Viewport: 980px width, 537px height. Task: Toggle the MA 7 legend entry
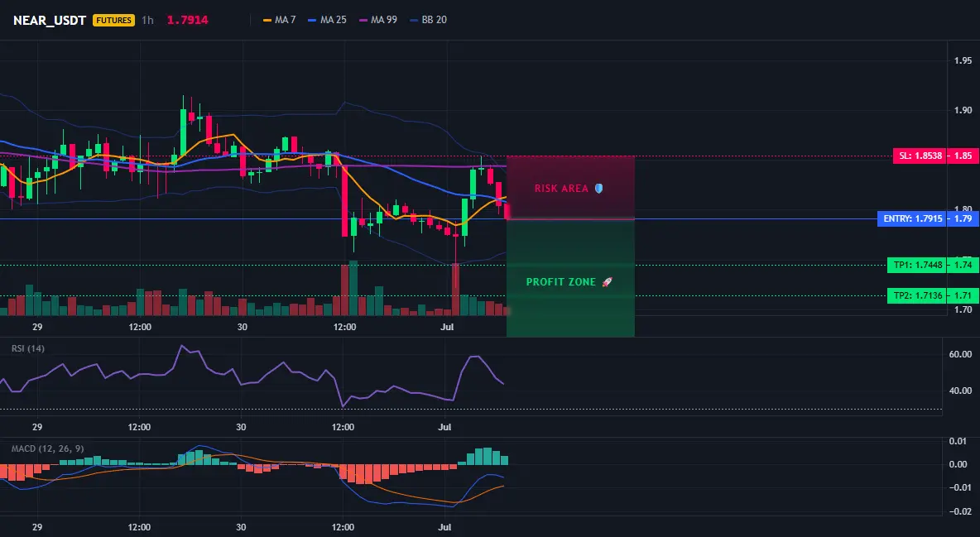click(280, 20)
